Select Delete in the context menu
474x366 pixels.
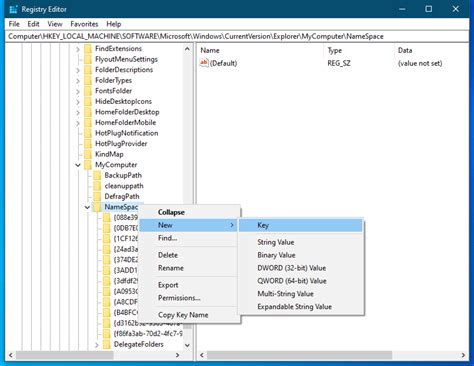[x=189, y=255]
